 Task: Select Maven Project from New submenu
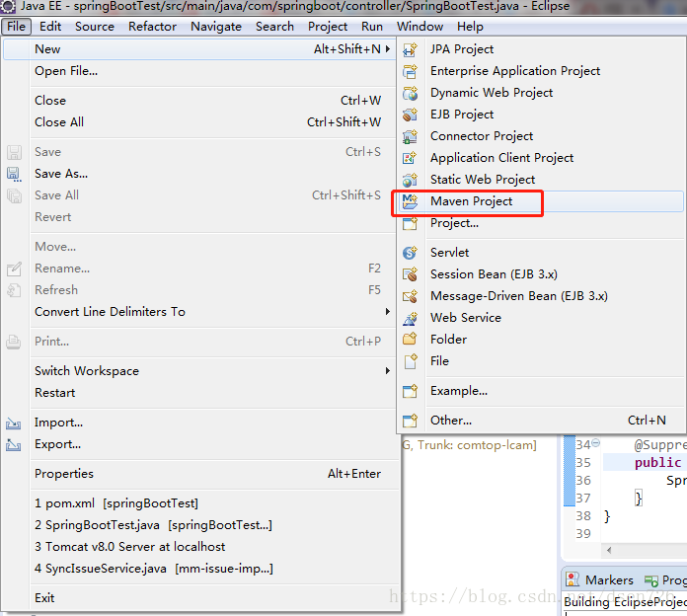tap(541, 201)
